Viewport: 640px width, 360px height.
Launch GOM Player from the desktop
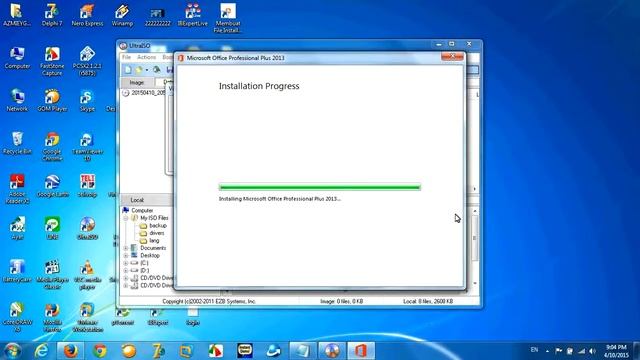coord(52,100)
